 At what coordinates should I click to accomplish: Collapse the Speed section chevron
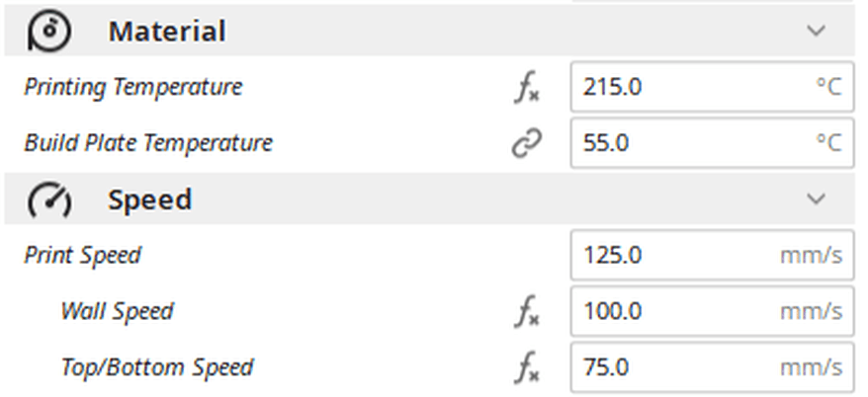point(816,199)
